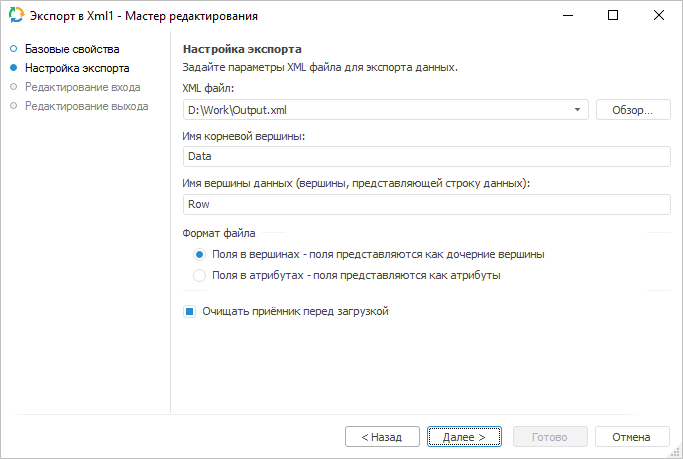
Task: Click the Готово finish button
Action: (x=549, y=437)
